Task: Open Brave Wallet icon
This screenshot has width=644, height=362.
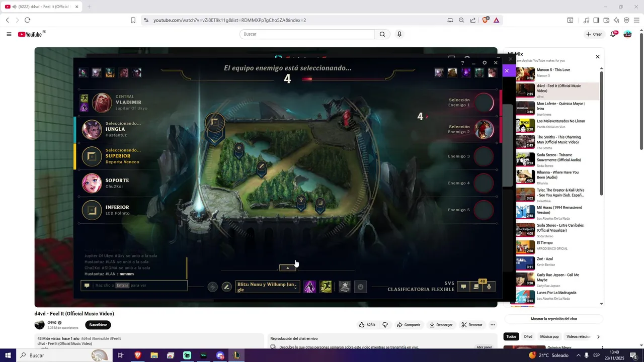Action: coord(606,20)
